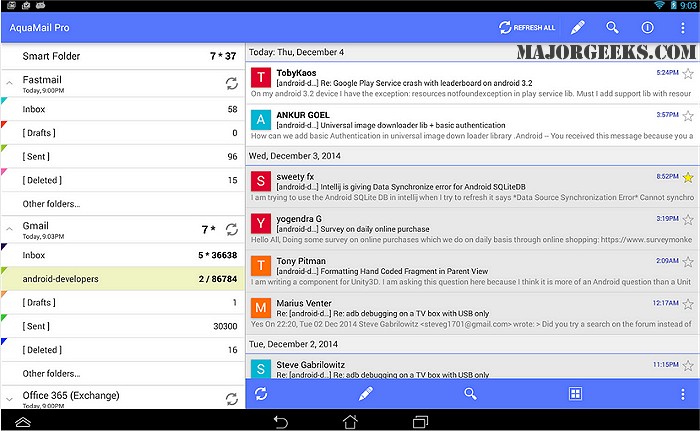Refresh the Office 365 (Exchange) account
This screenshot has height=431, width=700.
(x=231, y=399)
